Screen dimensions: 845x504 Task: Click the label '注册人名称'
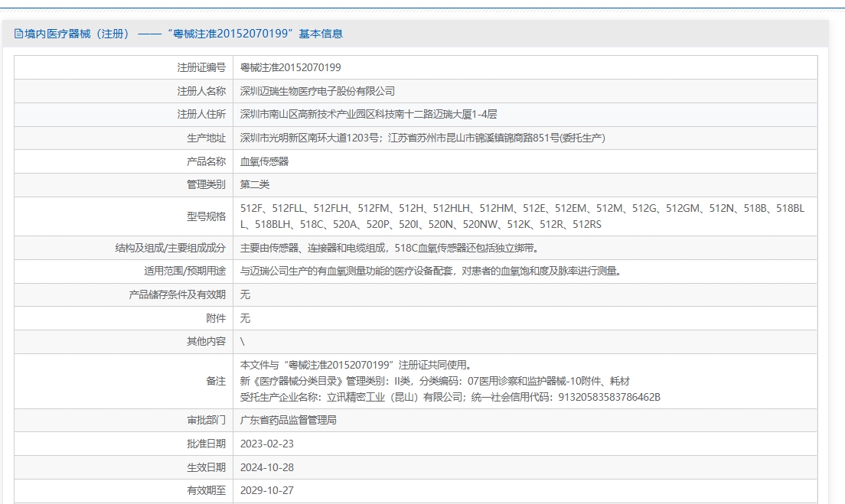pyautogui.click(x=201, y=91)
